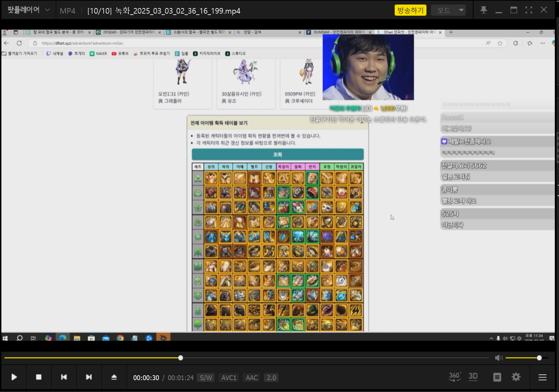Click the 목걸이 column header
The height and width of the screenshot is (392, 559).
[x=284, y=167]
